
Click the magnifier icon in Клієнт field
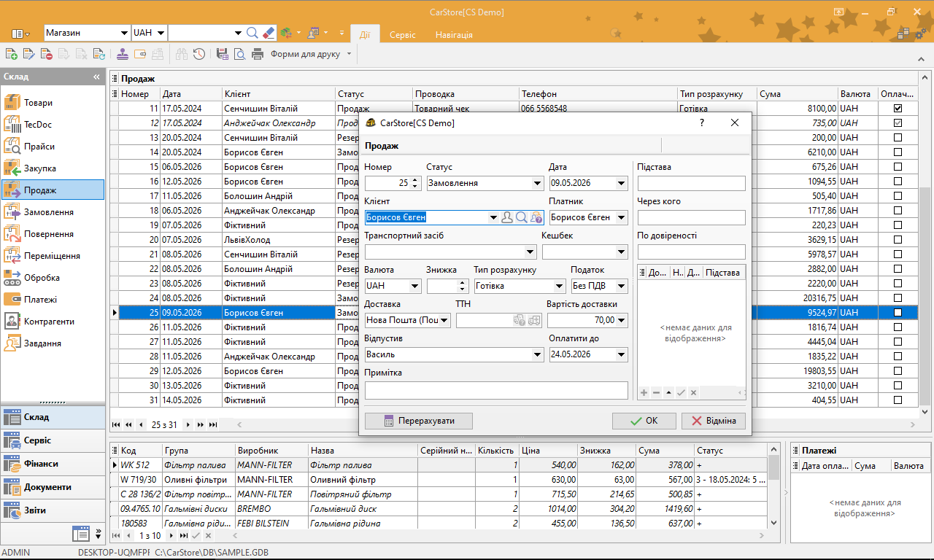coord(522,217)
